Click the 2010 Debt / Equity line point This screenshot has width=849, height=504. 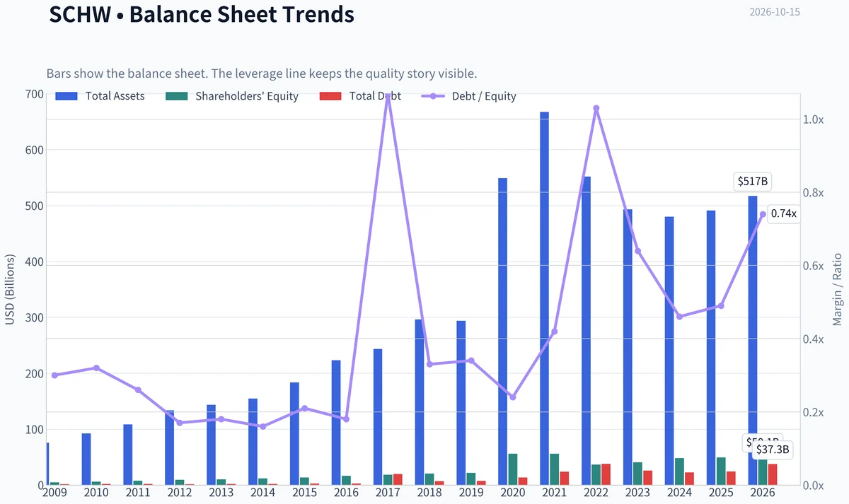[96, 368]
